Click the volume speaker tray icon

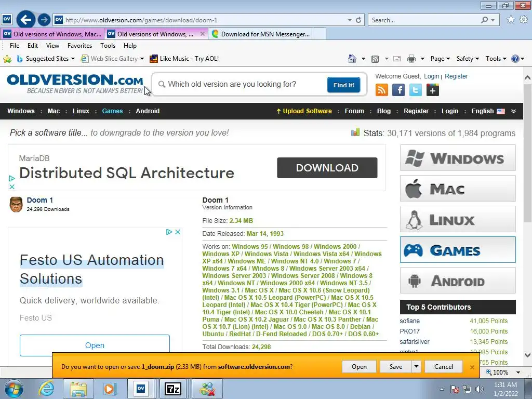480,389
